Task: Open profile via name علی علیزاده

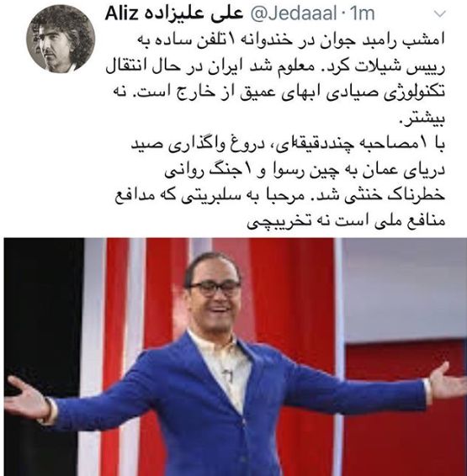Action: point(193,14)
